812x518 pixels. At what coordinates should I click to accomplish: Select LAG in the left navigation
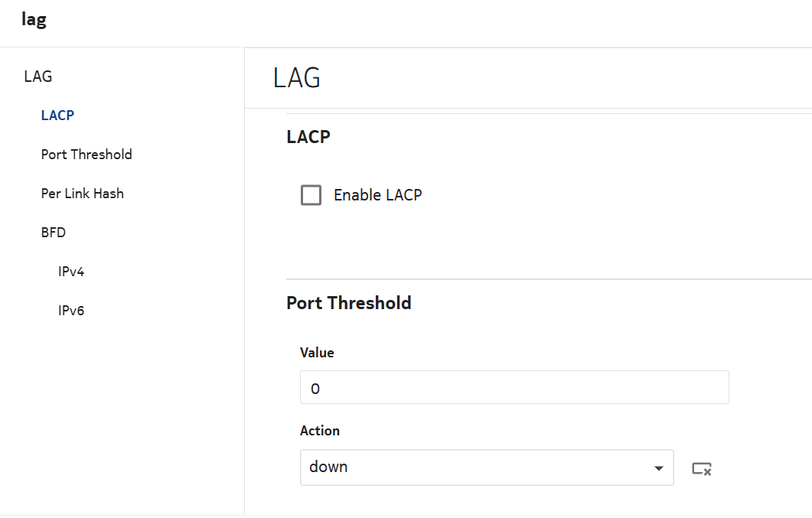point(38,77)
